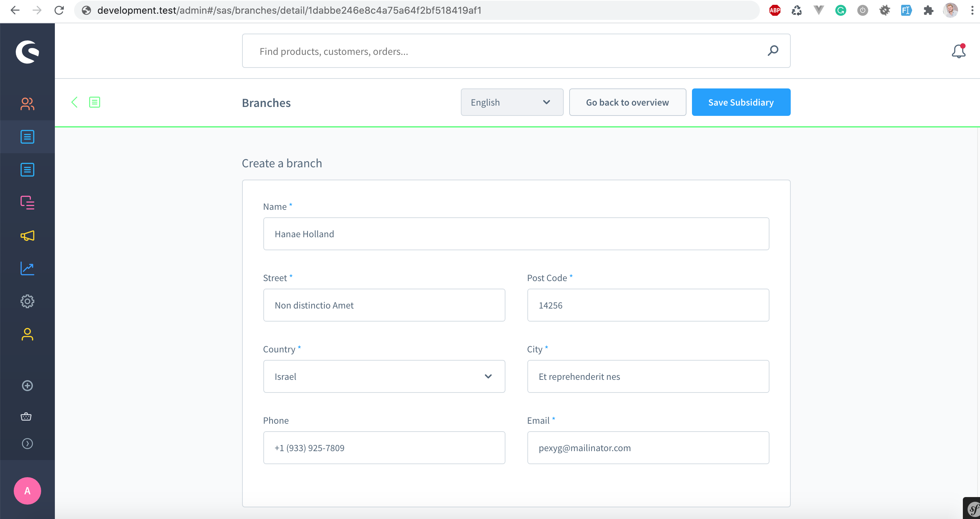The image size is (980, 519).
Task: Expand the Country dropdown showing Israel
Action: (x=384, y=376)
